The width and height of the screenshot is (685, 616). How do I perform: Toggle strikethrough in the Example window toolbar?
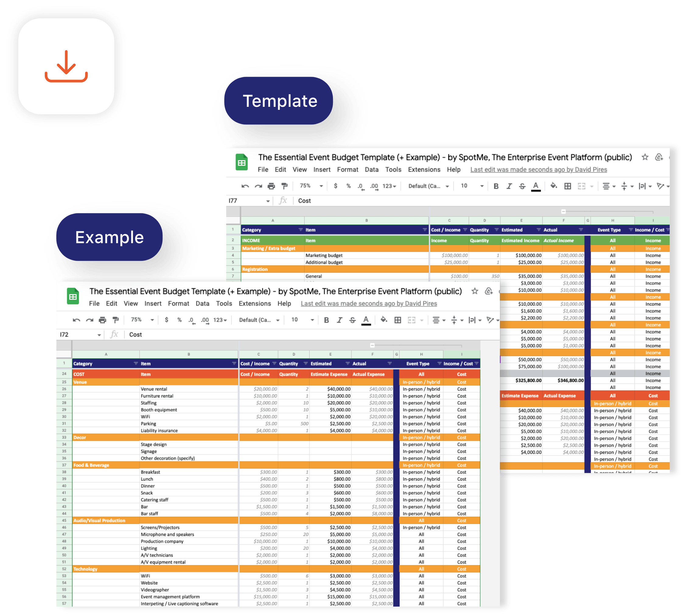click(353, 320)
